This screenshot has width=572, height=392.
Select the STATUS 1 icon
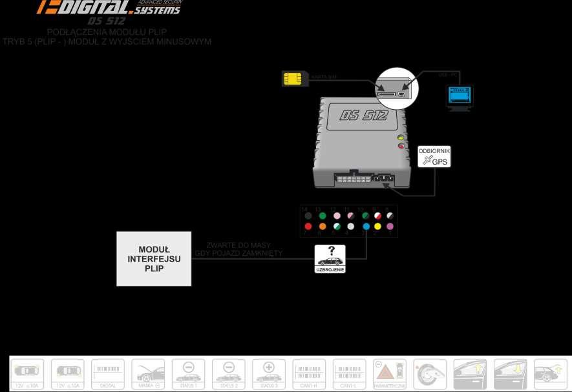pyautogui.click(x=189, y=374)
